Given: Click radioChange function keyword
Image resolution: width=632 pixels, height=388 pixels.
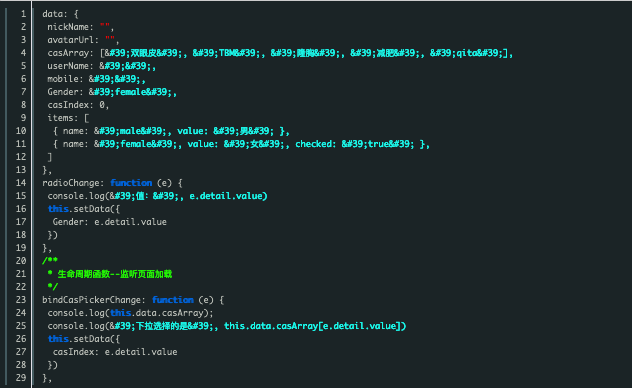Looking at the screenshot, I should coord(131,183).
